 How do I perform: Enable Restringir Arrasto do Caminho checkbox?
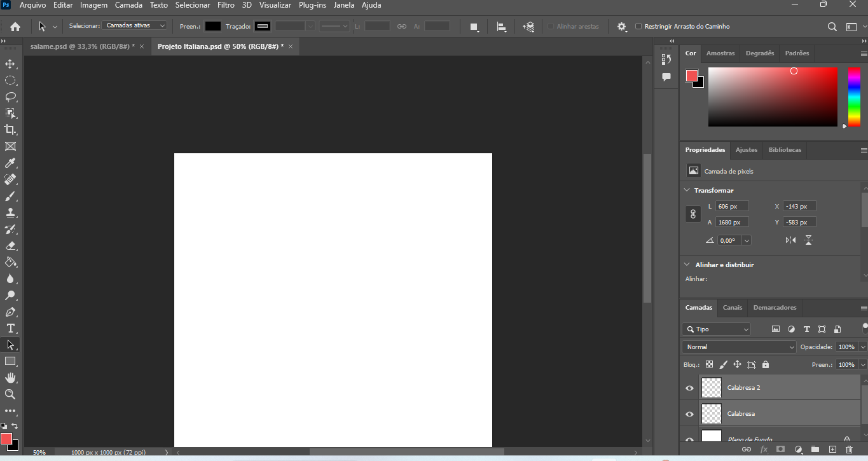click(x=638, y=27)
